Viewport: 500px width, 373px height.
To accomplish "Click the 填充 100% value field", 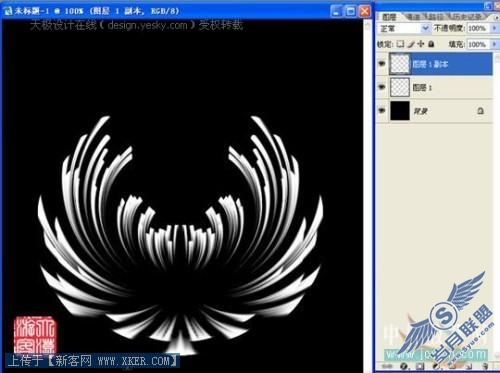I will click(478, 44).
